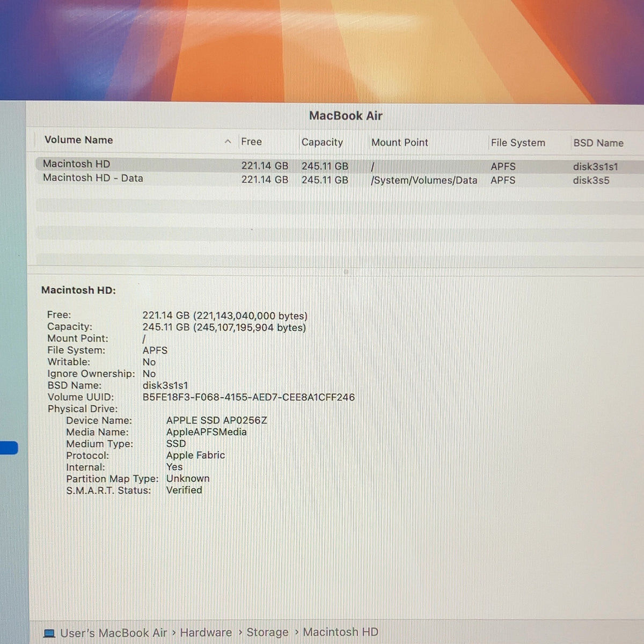Click Capacity value in the Macintosh HD table row
Screen dimensions: 644x644
(x=325, y=166)
